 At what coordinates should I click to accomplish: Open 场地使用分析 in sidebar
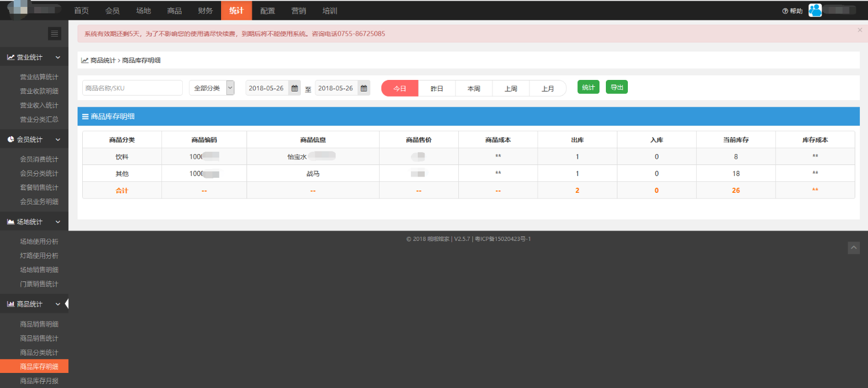point(39,241)
